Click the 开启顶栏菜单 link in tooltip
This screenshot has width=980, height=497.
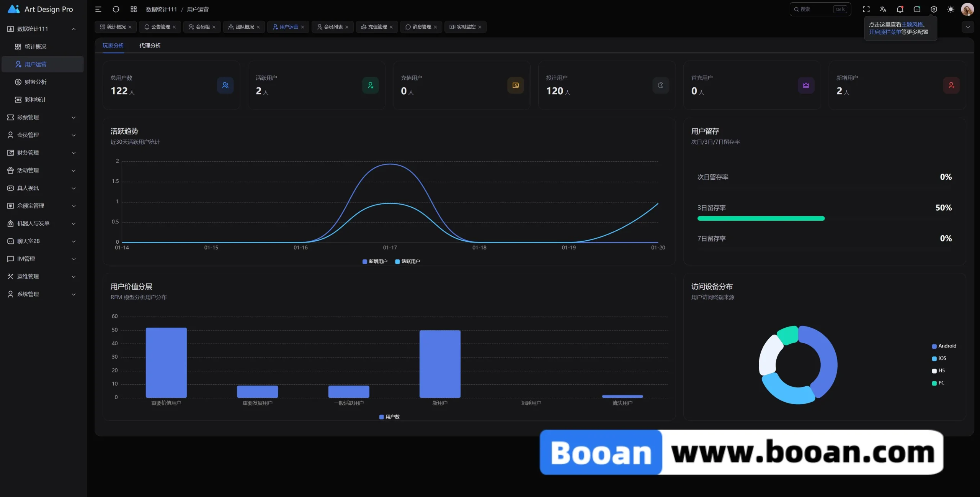[x=885, y=32]
